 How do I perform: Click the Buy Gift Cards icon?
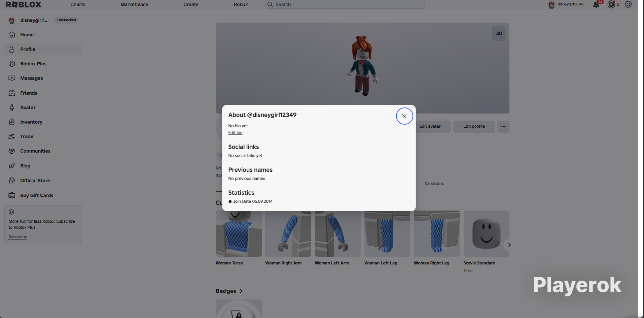tap(12, 195)
